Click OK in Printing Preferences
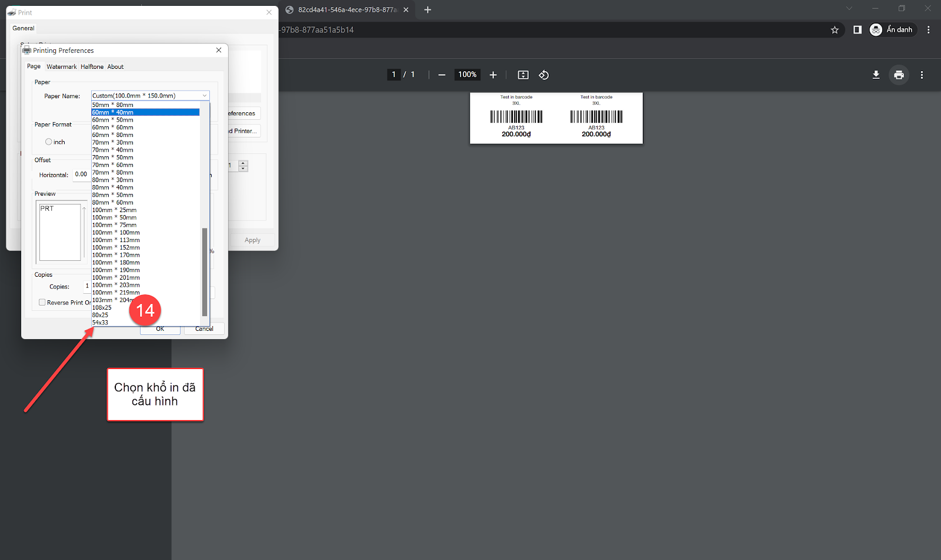Screen dimensions: 941x560 tap(160, 329)
